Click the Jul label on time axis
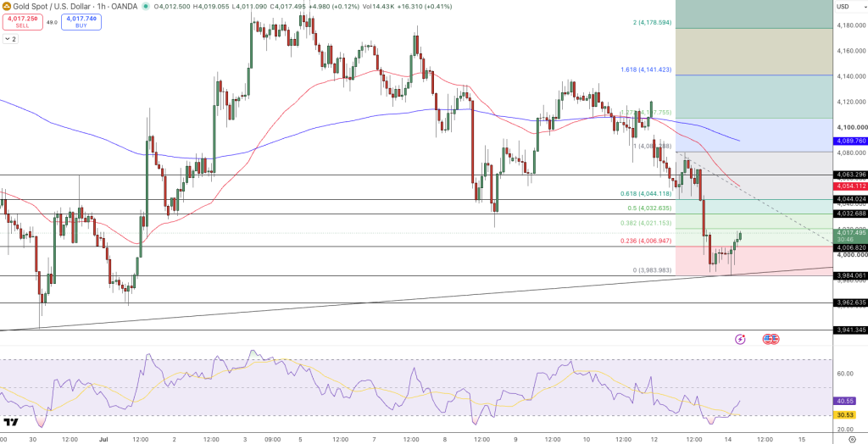Image resolution: width=868 pixels, height=444 pixels. click(105, 440)
